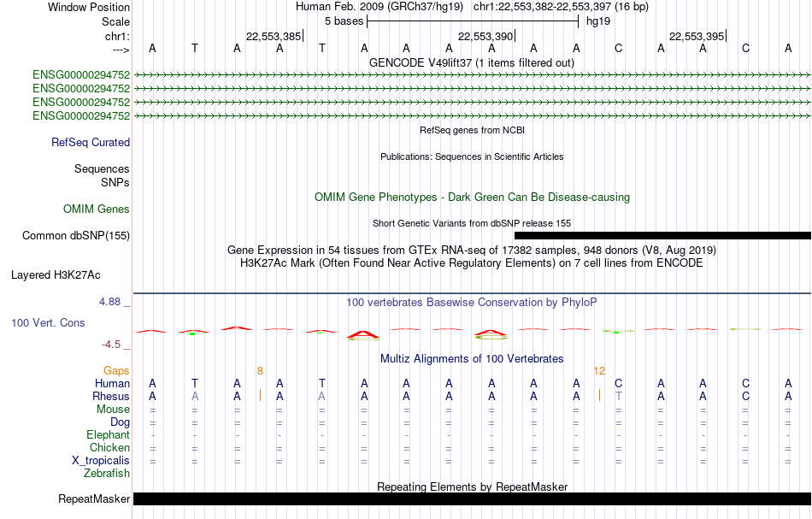Click the Zebrafish alignment row label
812x519 pixels.
pyautogui.click(x=107, y=473)
